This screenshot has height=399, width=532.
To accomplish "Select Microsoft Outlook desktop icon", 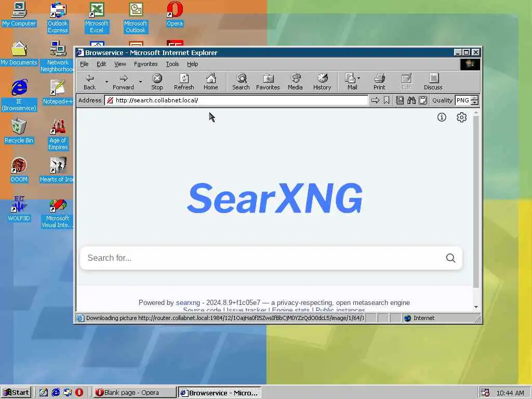I will coord(136,18).
